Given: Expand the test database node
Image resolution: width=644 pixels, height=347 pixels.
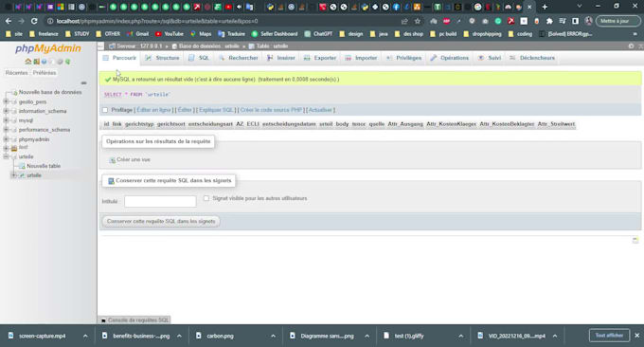Looking at the screenshot, I should coord(6,148).
